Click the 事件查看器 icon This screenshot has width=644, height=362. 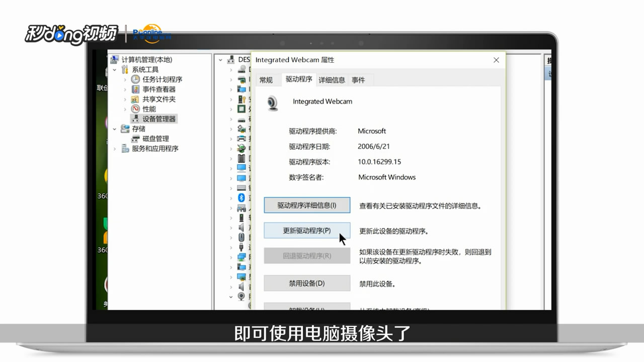[x=135, y=89]
